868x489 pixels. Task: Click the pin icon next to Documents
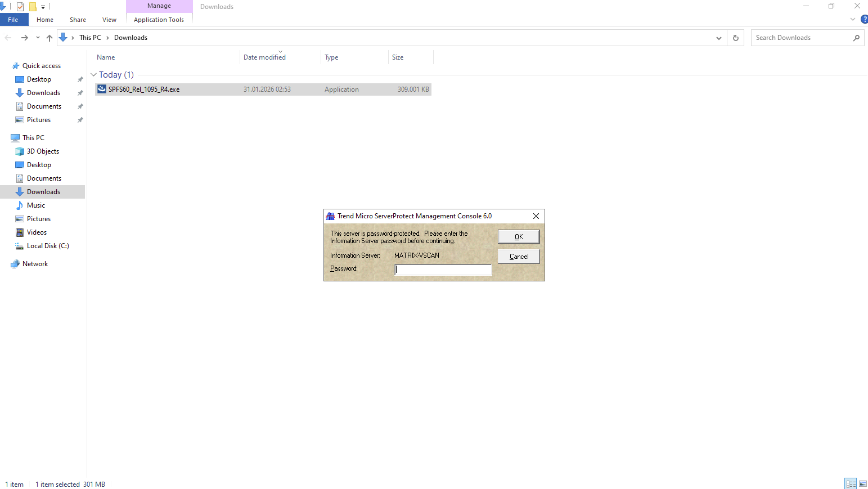tap(80, 106)
